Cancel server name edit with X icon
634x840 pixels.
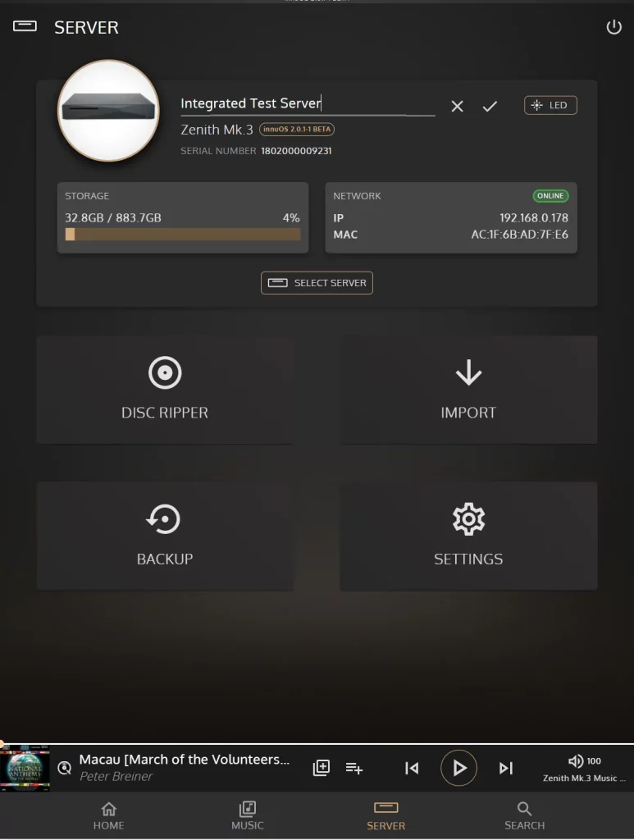457,106
